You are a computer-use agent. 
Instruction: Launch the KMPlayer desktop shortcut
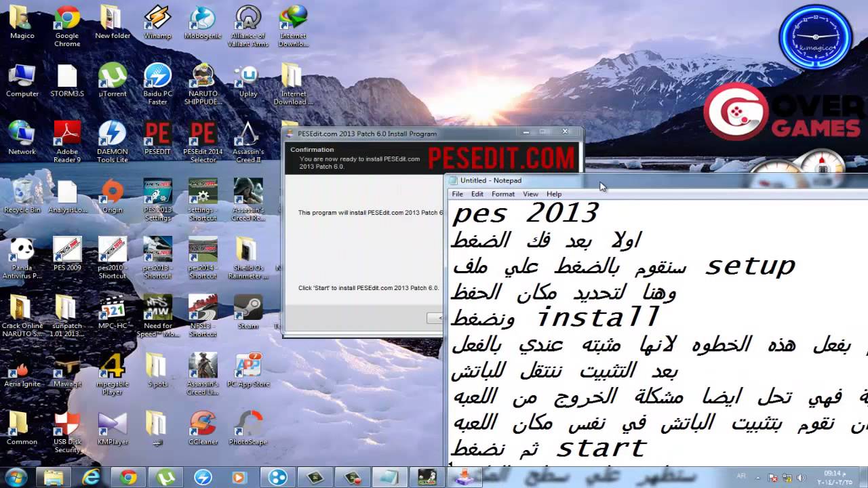(113, 428)
